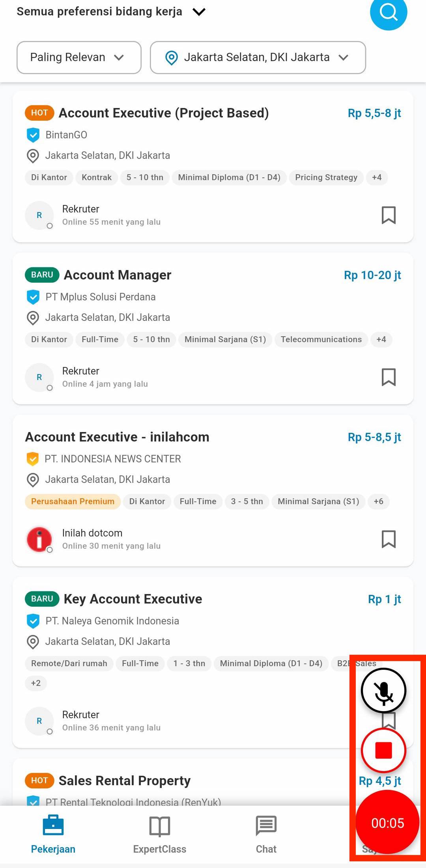Tap the Rekruter avatar on Account Manager card

39,377
